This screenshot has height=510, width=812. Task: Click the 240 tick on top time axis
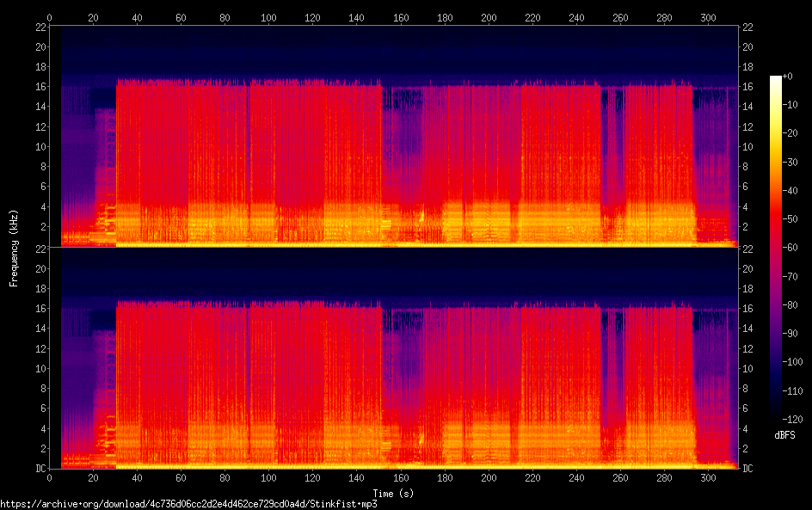[x=576, y=17]
